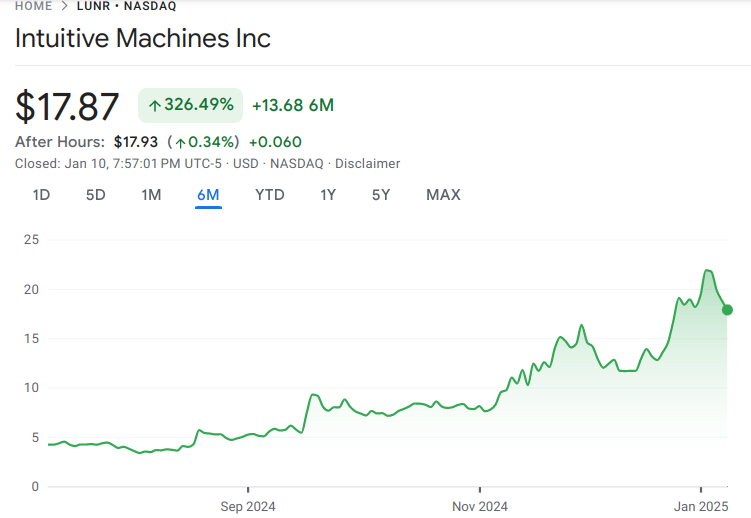Screen dimensions: 751x518
Task: Show the 1M price chart
Action: tap(151, 195)
